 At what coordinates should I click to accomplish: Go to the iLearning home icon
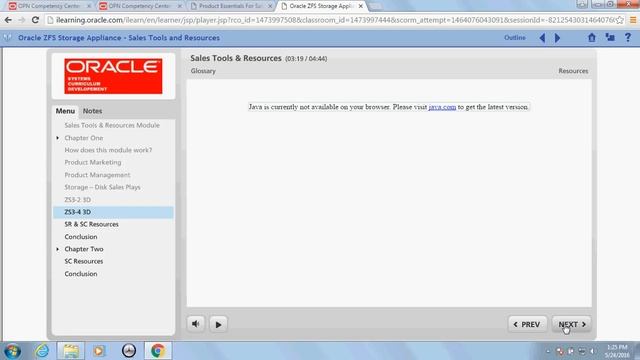point(591,38)
